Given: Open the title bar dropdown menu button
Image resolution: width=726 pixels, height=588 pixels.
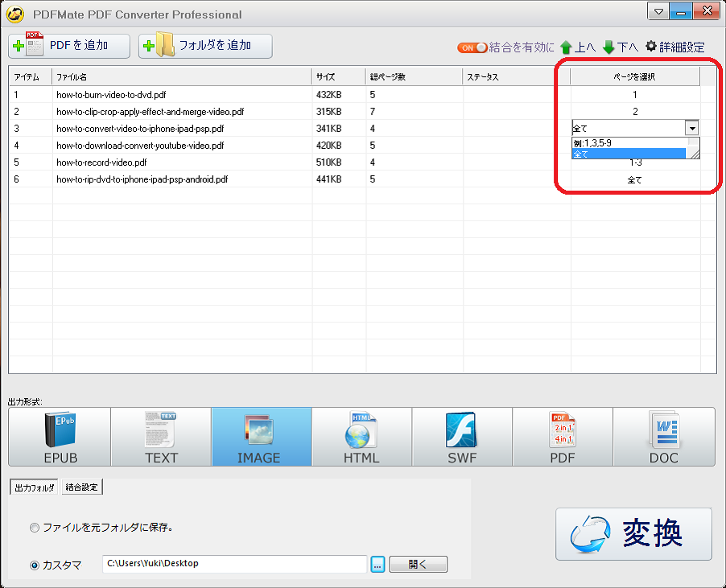Looking at the screenshot, I should tap(658, 12).
